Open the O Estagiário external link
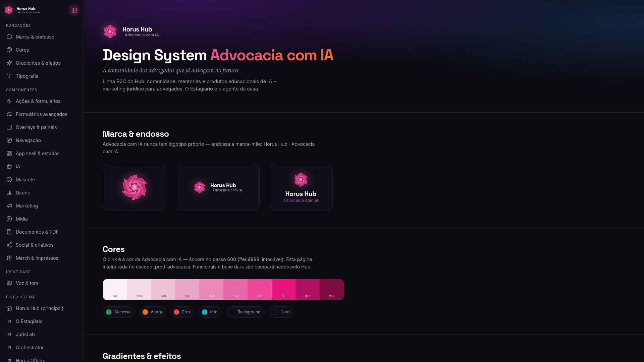 point(42,321)
